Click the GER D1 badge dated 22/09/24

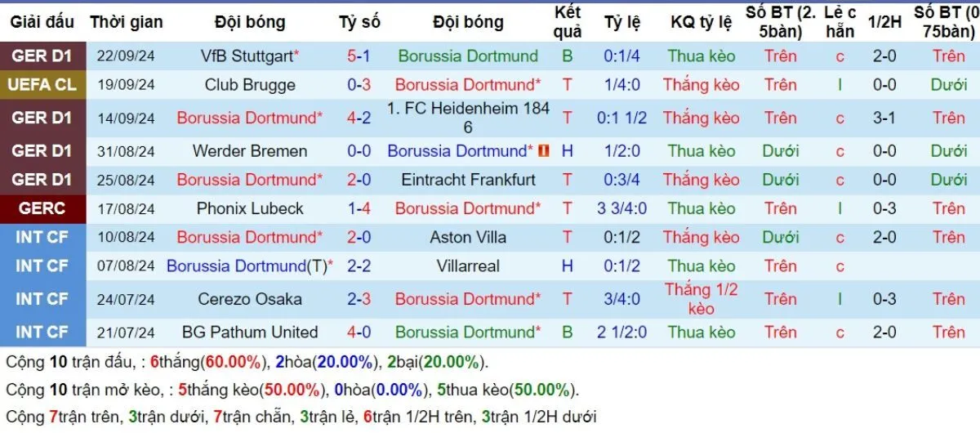click(42, 56)
